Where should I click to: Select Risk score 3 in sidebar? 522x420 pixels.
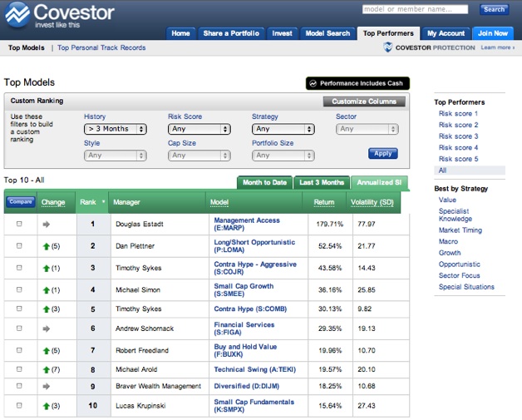click(458, 136)
